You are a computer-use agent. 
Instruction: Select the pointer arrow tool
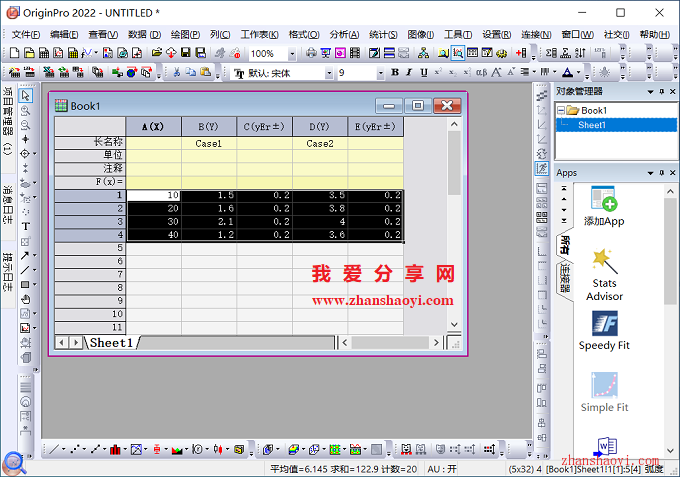26,95
